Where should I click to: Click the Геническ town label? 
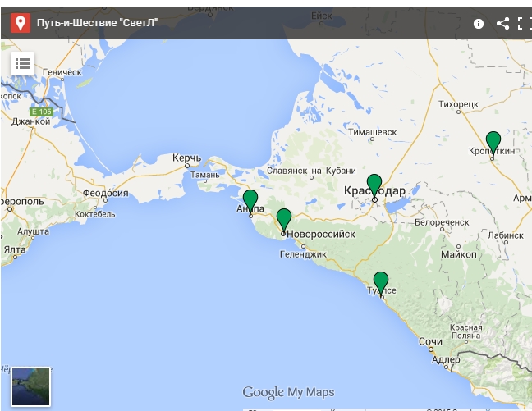[62, 72]
